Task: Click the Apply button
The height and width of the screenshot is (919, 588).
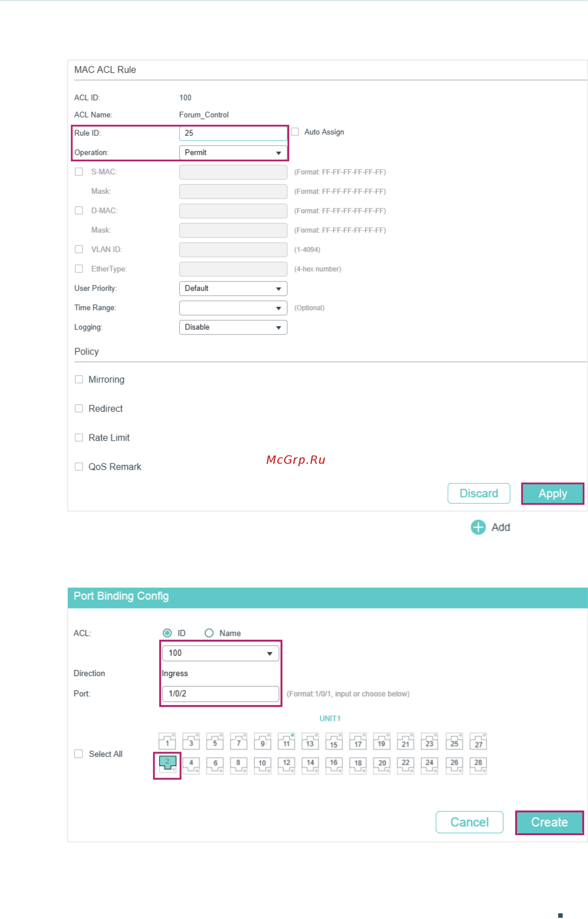Action: [x=553, y=493]
